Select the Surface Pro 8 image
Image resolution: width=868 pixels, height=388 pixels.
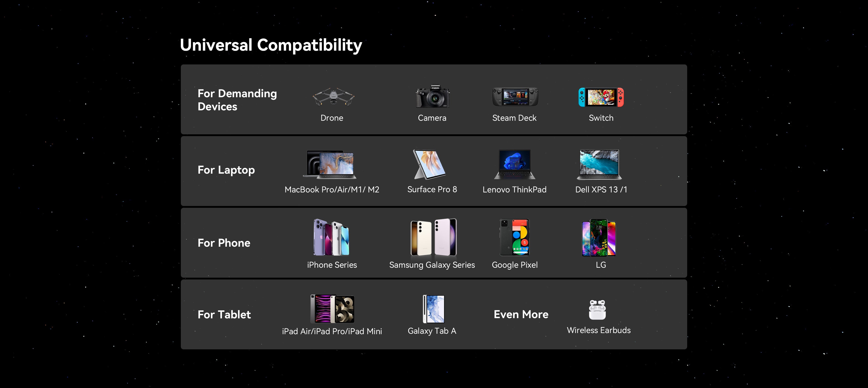[x=429, y=164]
